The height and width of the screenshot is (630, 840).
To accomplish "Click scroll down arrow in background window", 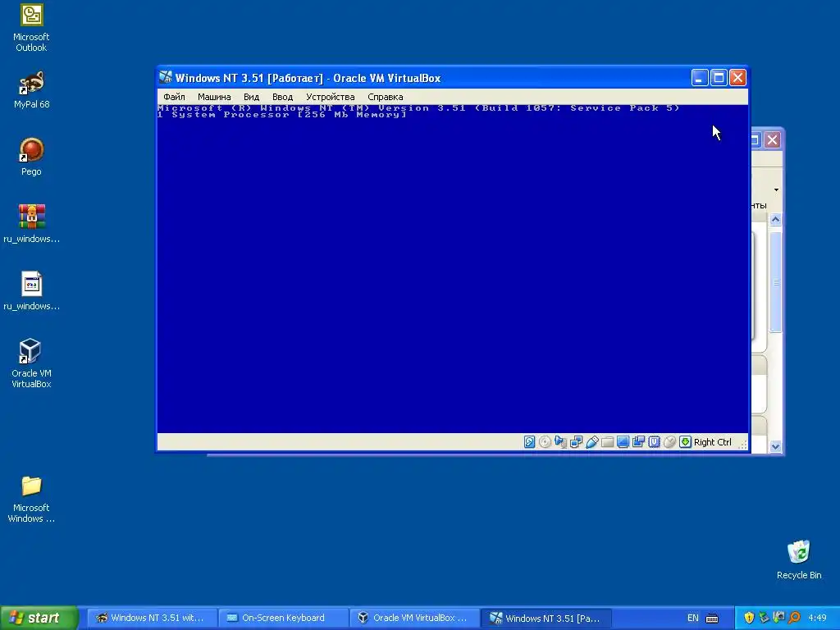I will pos(775,446).
